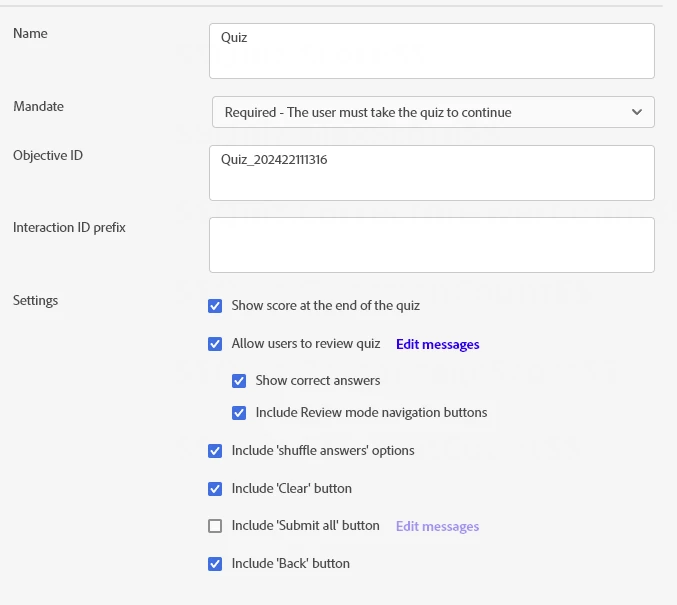Click 'Edit messages' next to 'Submit all'
This screenshot has height=605, width=677.
coord(437,526)
